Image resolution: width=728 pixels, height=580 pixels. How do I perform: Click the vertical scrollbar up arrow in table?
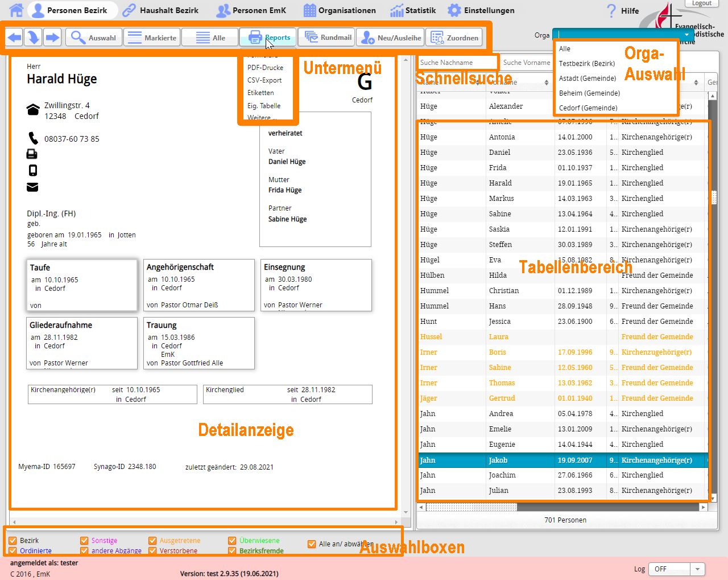point(713,96)
